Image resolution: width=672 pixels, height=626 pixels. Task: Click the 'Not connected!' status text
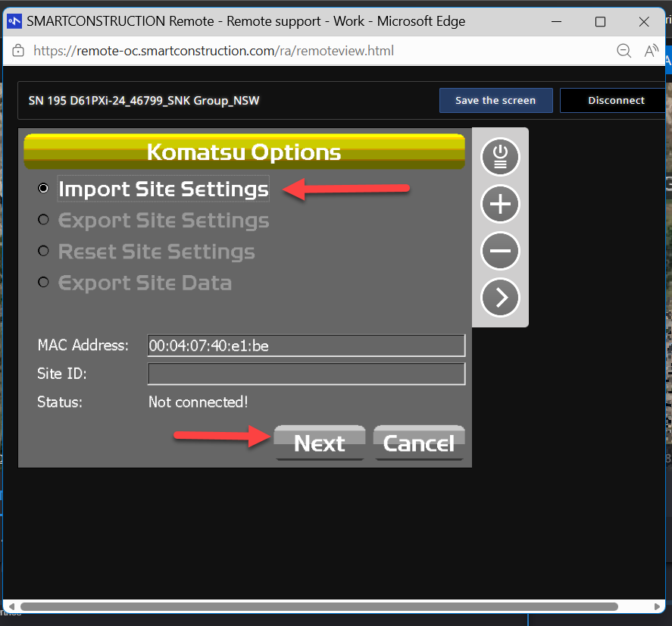(198, 402)
